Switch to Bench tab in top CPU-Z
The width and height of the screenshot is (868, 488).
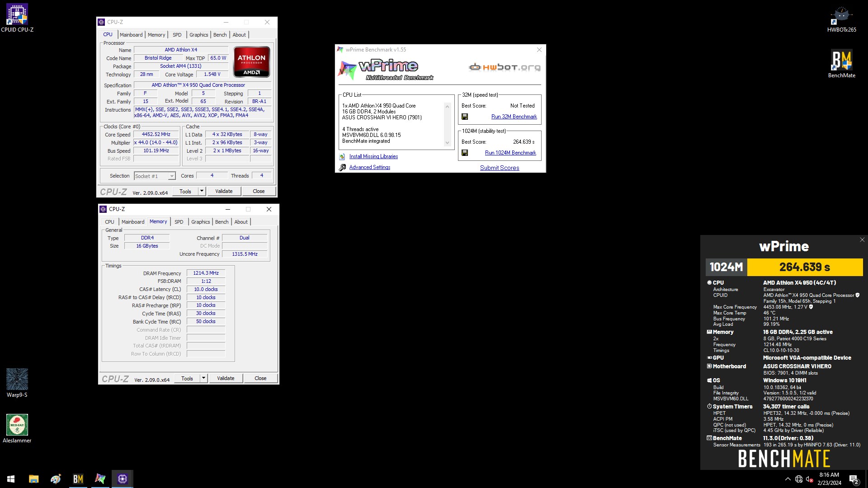click(x=220, y=35)
